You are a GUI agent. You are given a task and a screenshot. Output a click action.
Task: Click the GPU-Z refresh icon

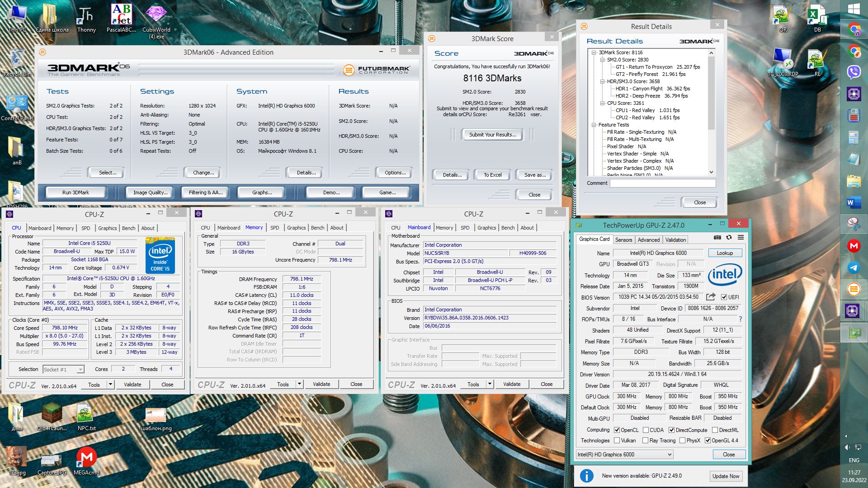tap(729, 237)
